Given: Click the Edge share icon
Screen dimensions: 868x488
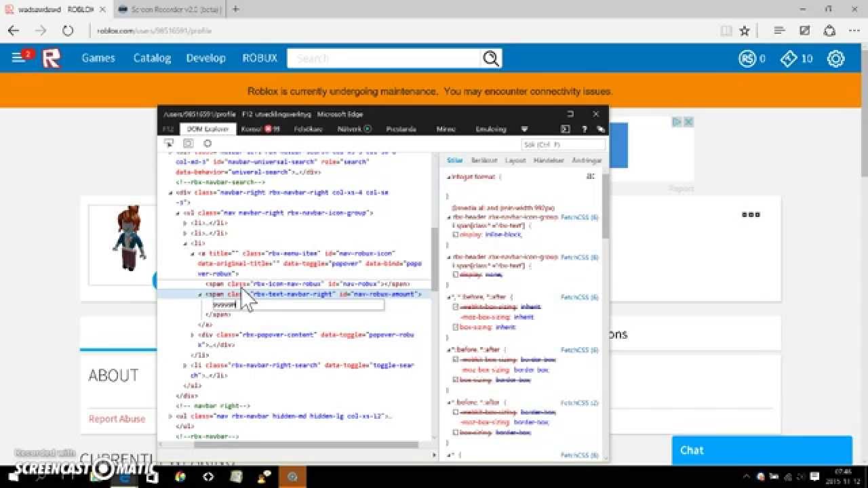Looking at the screenshot, I should (829, 30).
